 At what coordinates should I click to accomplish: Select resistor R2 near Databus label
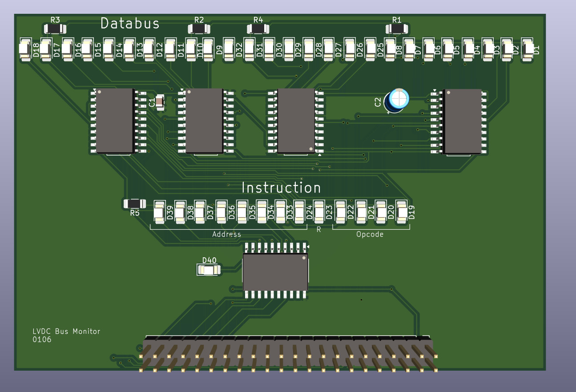click(x=199, y=29)
